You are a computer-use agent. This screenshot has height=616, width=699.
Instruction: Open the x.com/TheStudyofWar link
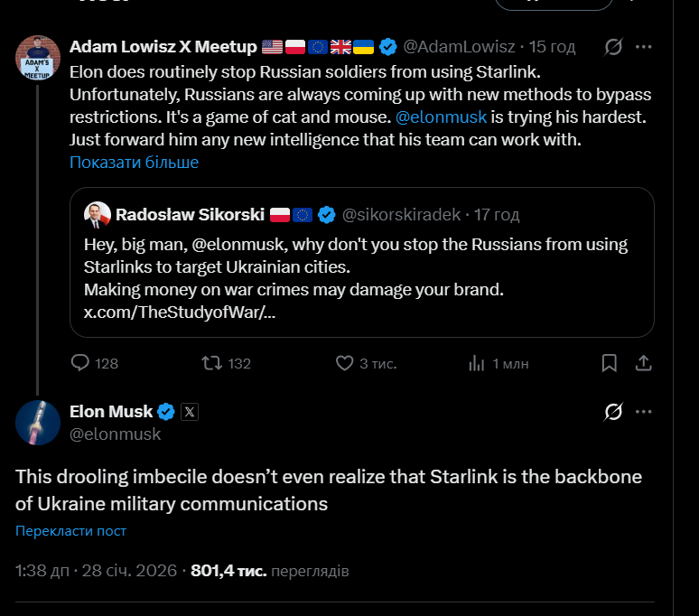tap(180, 313)
